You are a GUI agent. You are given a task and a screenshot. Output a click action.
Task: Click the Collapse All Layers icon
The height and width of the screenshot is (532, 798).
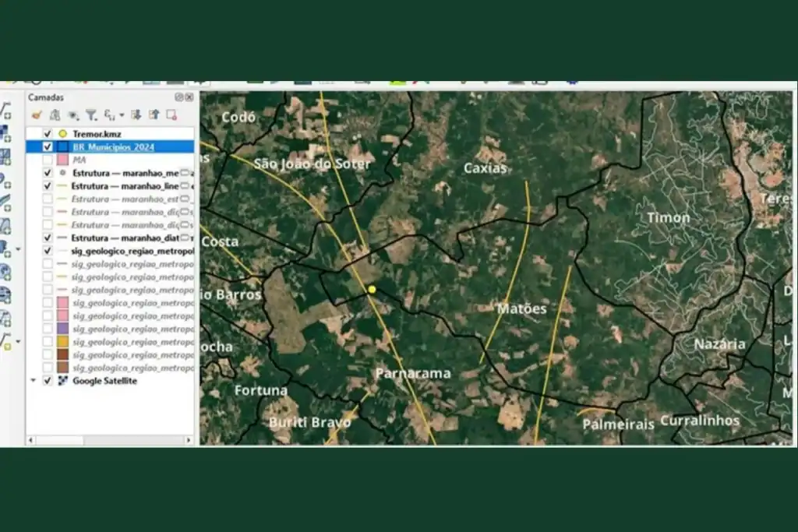click(154, 114)
